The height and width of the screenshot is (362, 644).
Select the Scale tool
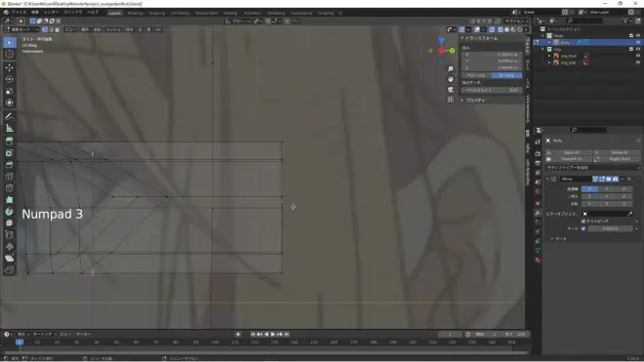point(10,91)
